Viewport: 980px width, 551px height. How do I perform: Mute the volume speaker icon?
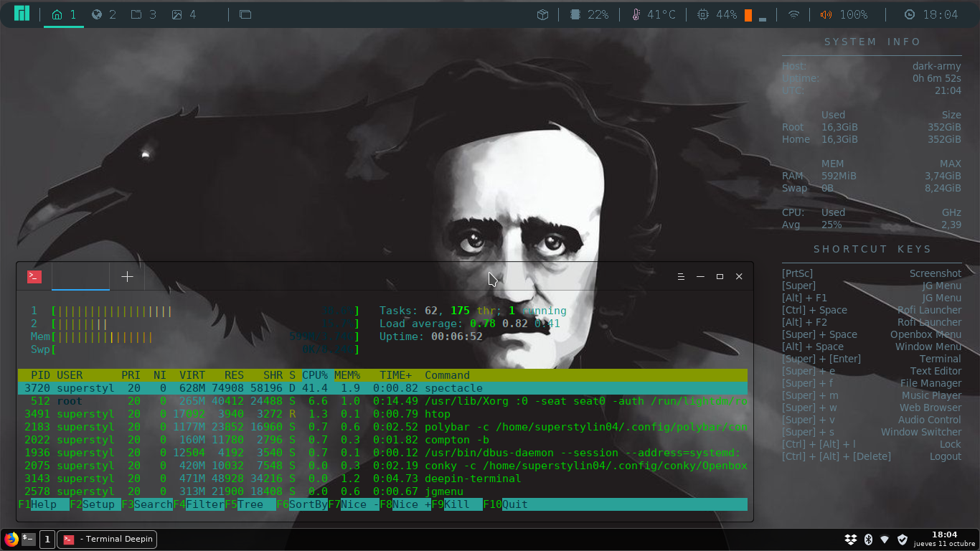click(x=826, y=14)
